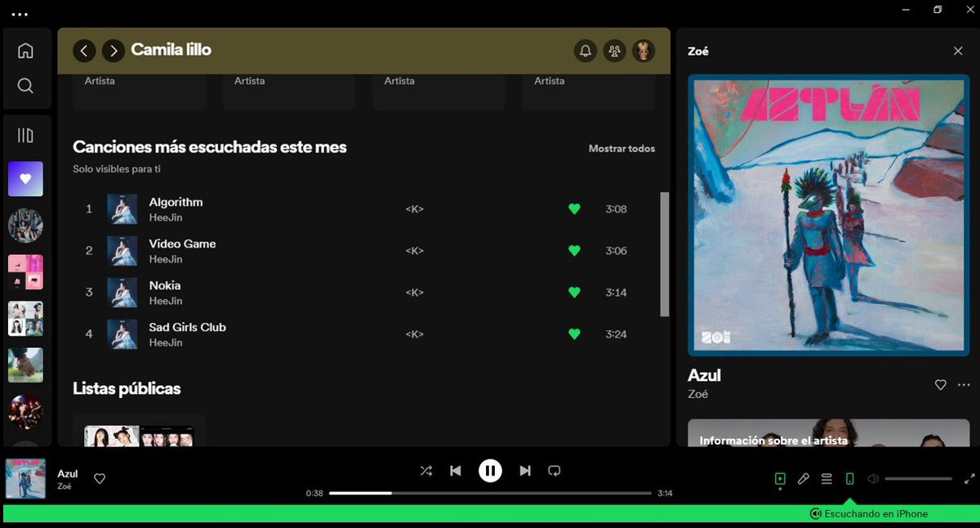Open public playlist thumbnail under Listas públicas
The width and height of the screenshot is (980, 528).
[139, 436]
